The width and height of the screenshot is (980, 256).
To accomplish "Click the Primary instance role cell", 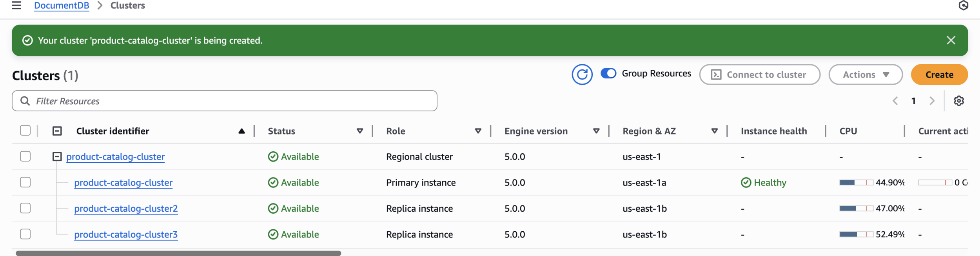I will pyautogui.click(x=421, y=182).
